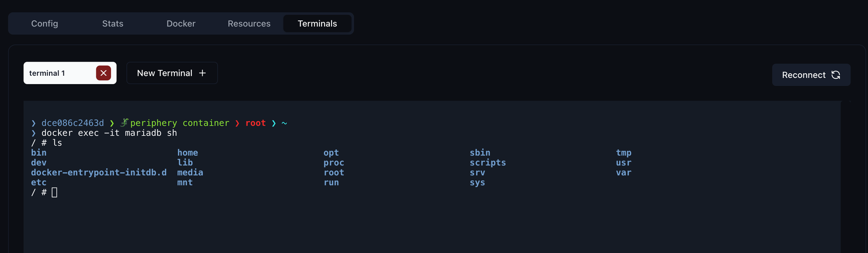Click the docker-entrypoint-initdb.d directory name
868x253 pixels.
[99, 172]
